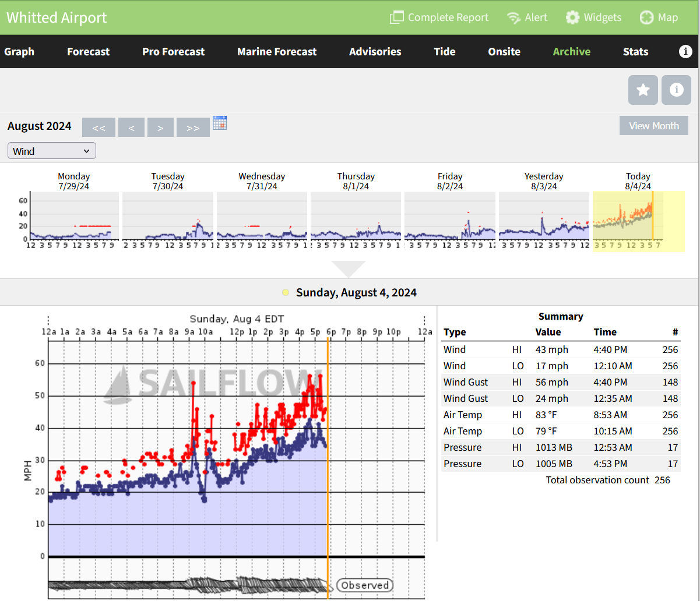Go to previous day with < button
Image resolution: width=700 pixels, height=601 pixels.
[131, 128]
